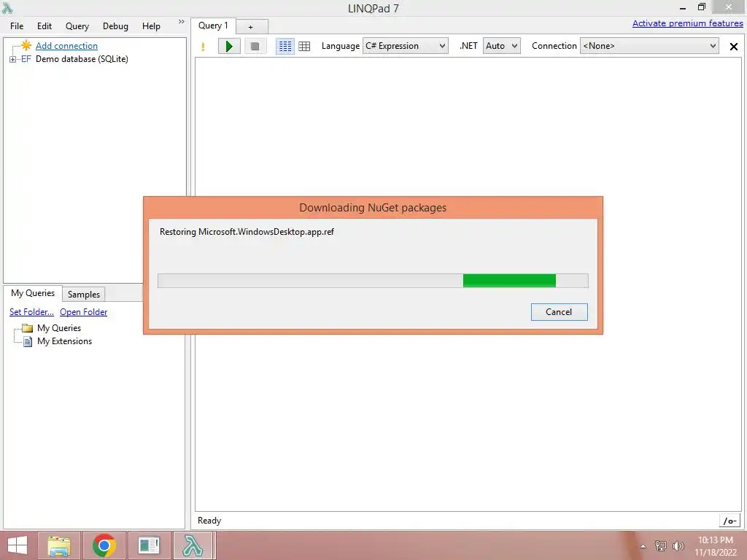Expand the Demo database tree node
Image resolution: width=747 pixels, height=560 pixels.
point(12,59)
